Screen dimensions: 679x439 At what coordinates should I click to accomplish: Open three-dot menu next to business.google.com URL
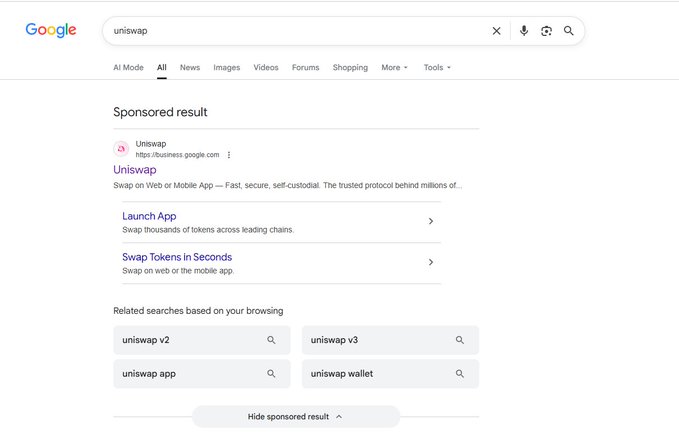coord(229,155)
